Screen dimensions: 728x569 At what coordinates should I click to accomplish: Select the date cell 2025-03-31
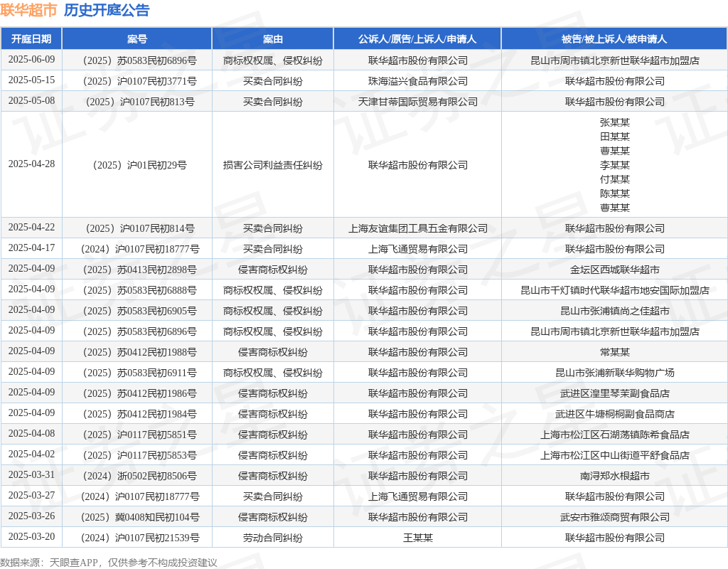click(31, 474)
